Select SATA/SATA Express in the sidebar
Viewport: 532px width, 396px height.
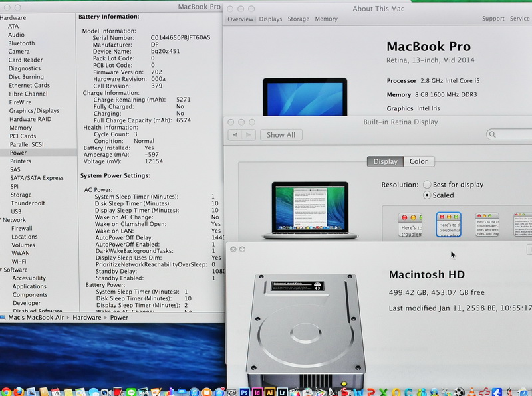(37, 178)
